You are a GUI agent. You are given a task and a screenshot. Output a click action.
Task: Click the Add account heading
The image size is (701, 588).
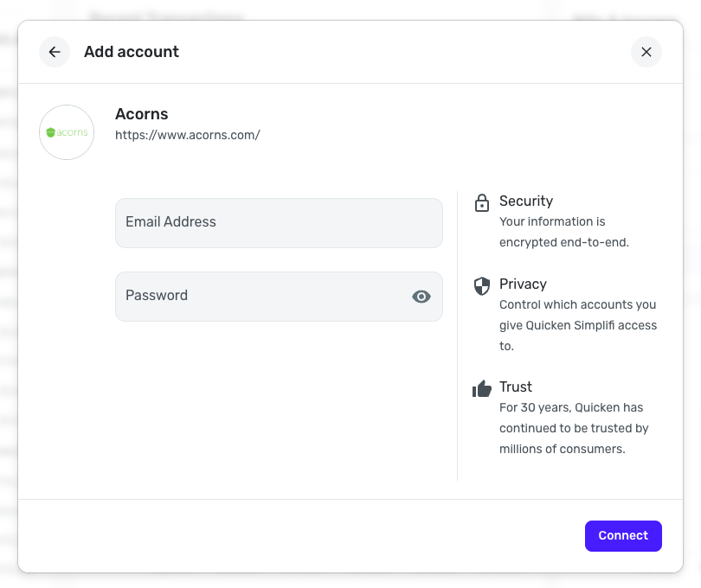[132, 52]
